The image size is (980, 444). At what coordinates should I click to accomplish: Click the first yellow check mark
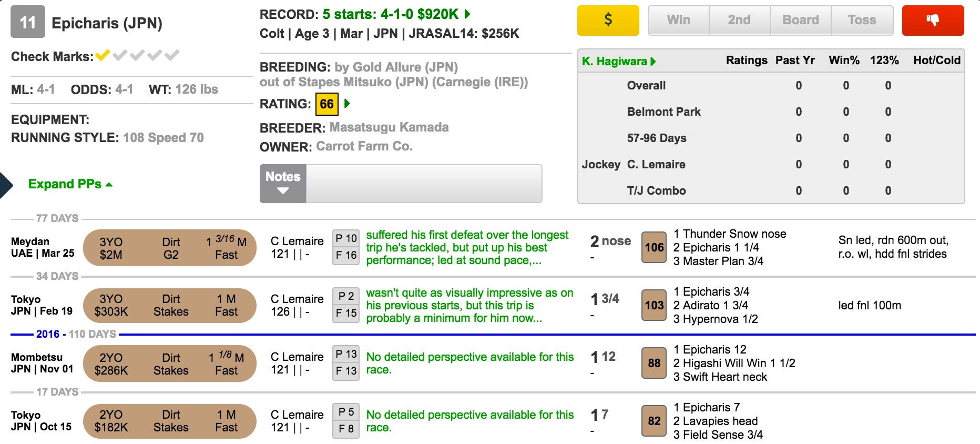tap(103, 55)
